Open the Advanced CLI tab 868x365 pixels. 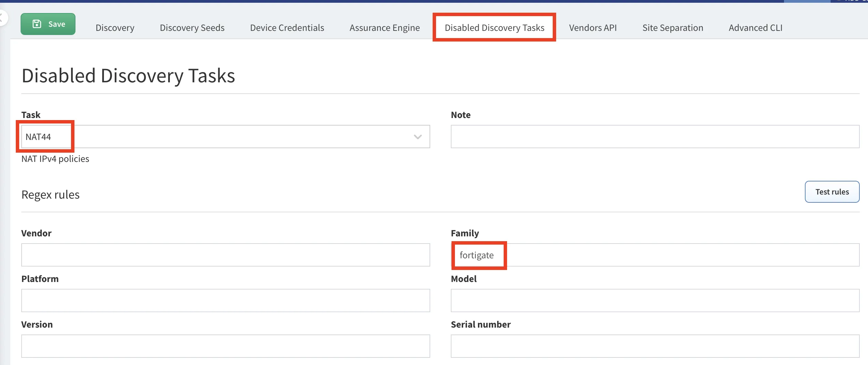click(x=755, y=28)
